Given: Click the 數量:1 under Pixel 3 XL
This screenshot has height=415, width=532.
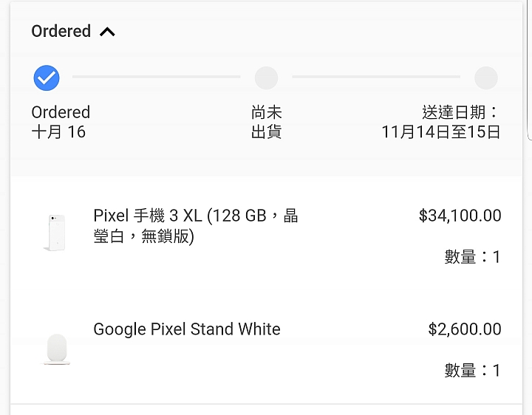Looking at the screenshot, I should click(472, 257).
